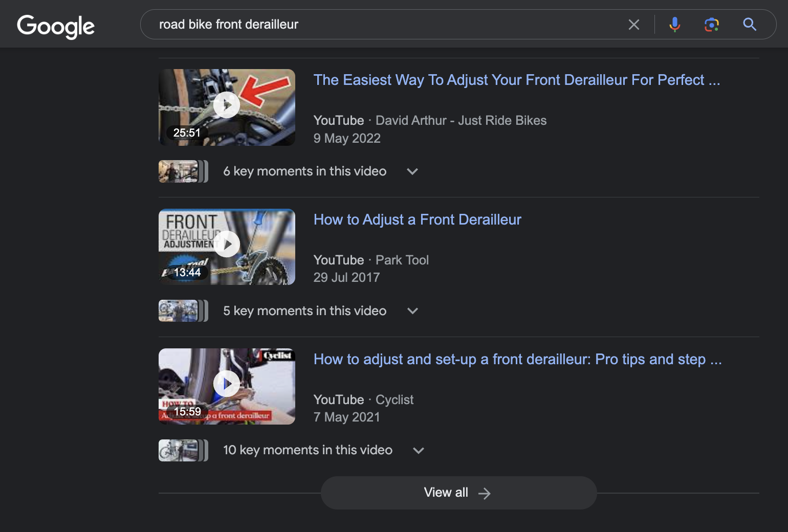Click the arrow in View all

coord(484,493)
